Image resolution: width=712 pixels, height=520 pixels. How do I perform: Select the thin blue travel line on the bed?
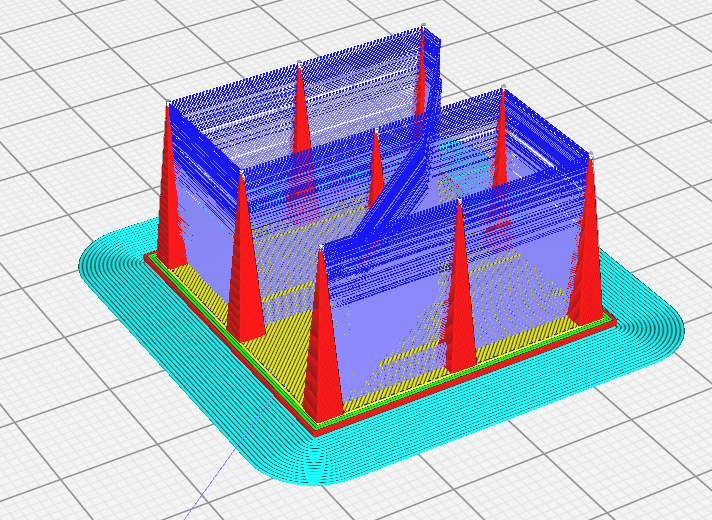coord(227,459)
